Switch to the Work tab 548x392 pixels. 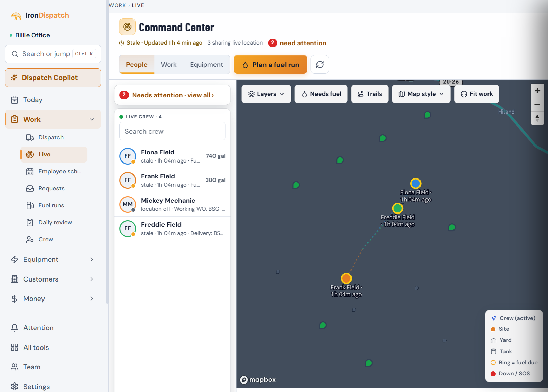tap(169, 64)
